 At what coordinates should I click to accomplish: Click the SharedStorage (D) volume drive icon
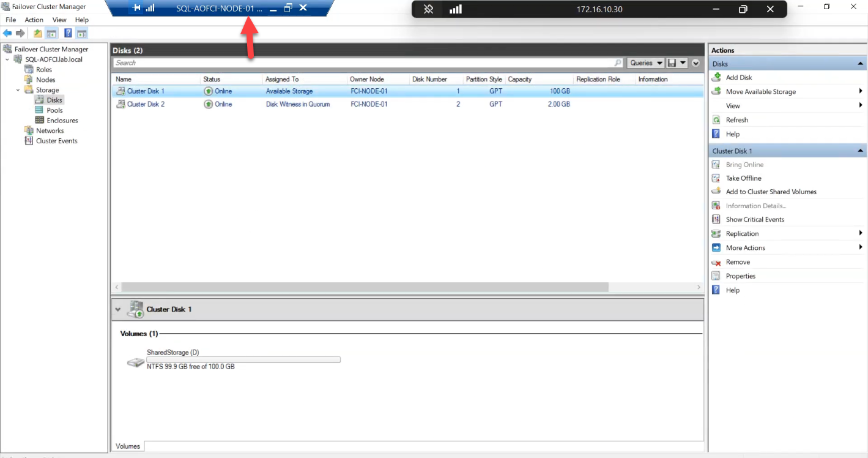pos(136,362)
